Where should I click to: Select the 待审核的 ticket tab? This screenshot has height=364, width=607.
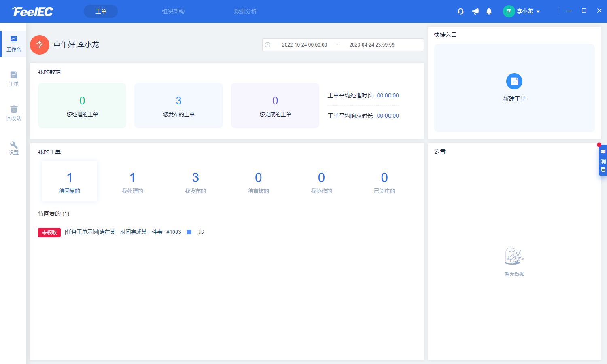(x=259, y=181)
